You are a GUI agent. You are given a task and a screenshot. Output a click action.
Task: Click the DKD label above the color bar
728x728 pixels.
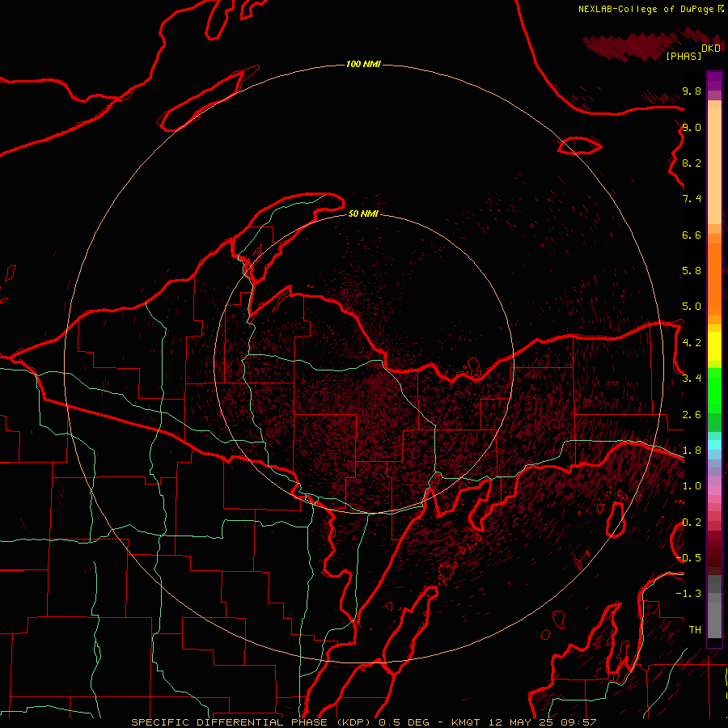coord(711,49)
